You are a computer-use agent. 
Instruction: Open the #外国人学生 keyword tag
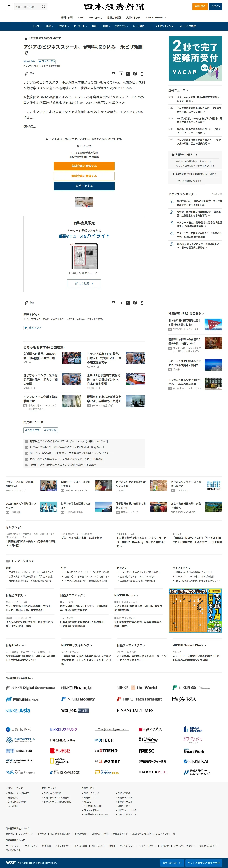(32, 430)
